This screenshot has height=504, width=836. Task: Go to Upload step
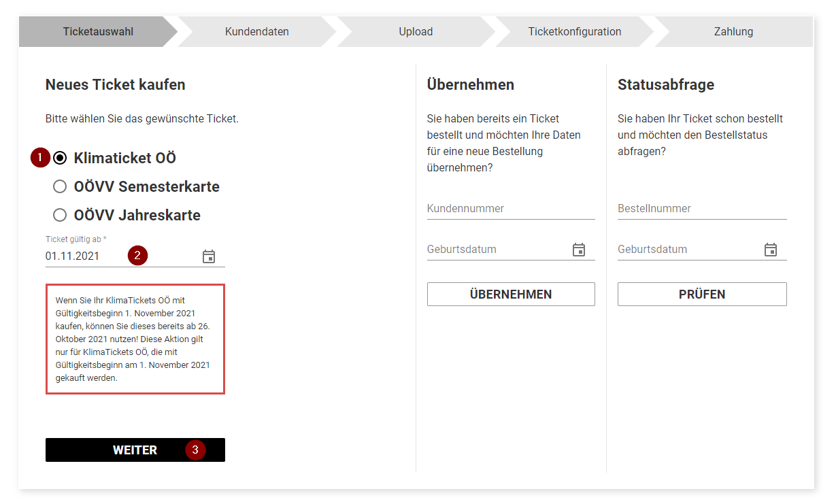pos(416,31)
